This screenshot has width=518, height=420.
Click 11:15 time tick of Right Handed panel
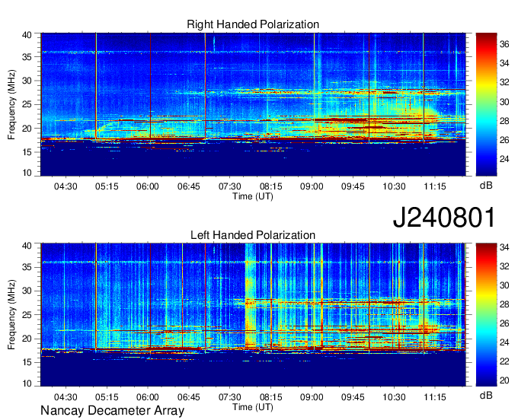(x=435, y=186)
